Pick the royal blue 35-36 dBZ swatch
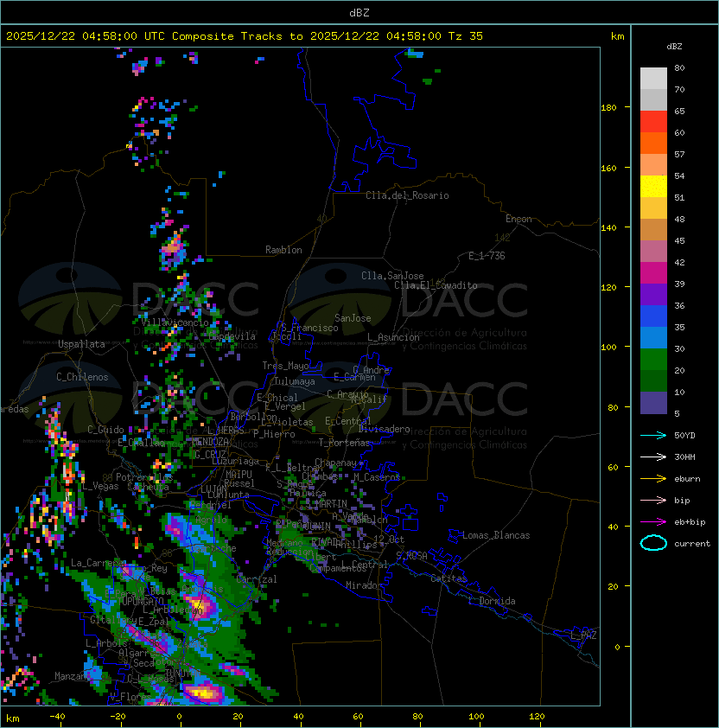This screenshot has width=719, height=728. 653,316
